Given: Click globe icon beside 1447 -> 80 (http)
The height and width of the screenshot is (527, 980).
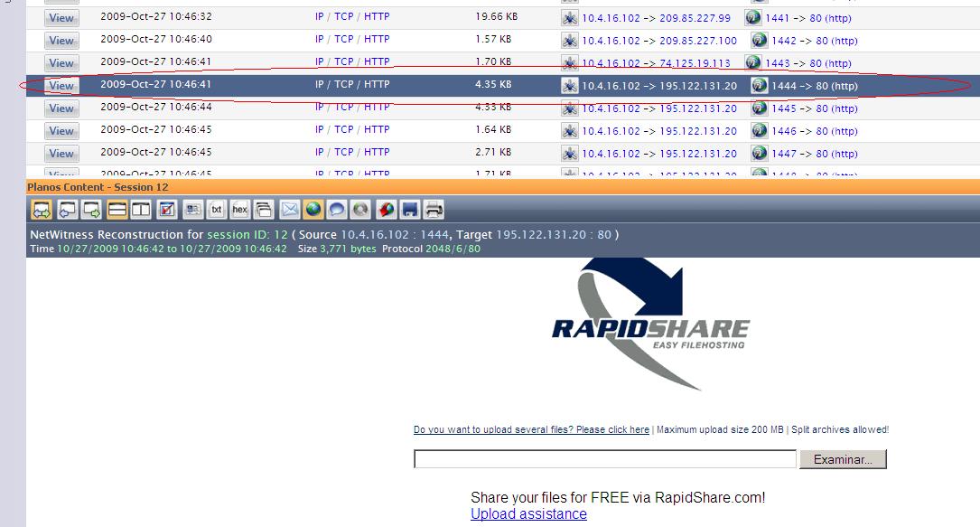Looking at the screenshot, I should coord(759,153).
